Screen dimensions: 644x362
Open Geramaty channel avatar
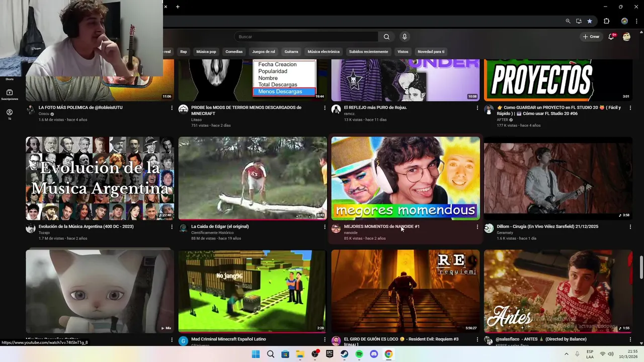[489, 229]
